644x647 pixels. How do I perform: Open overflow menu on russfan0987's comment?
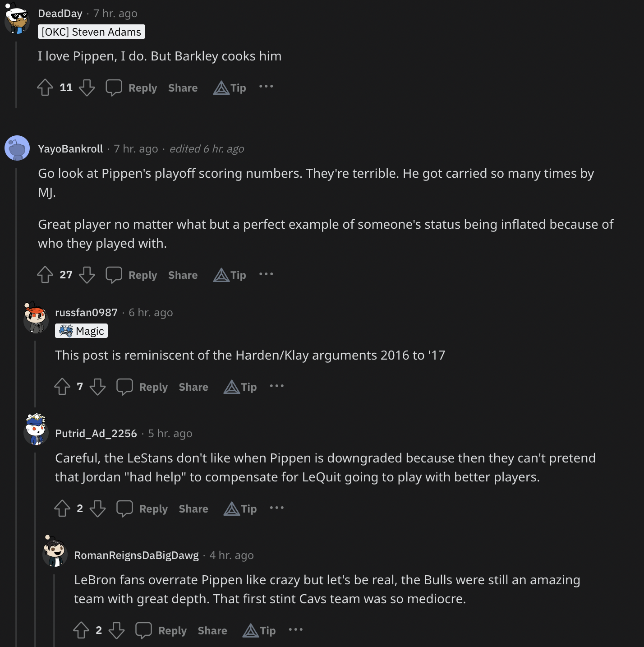coord(276,386)
